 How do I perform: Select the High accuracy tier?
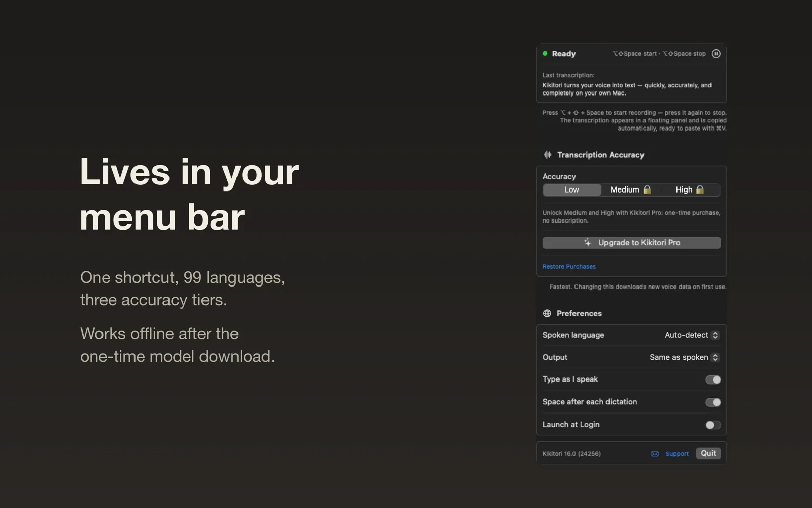pos(690,189)
